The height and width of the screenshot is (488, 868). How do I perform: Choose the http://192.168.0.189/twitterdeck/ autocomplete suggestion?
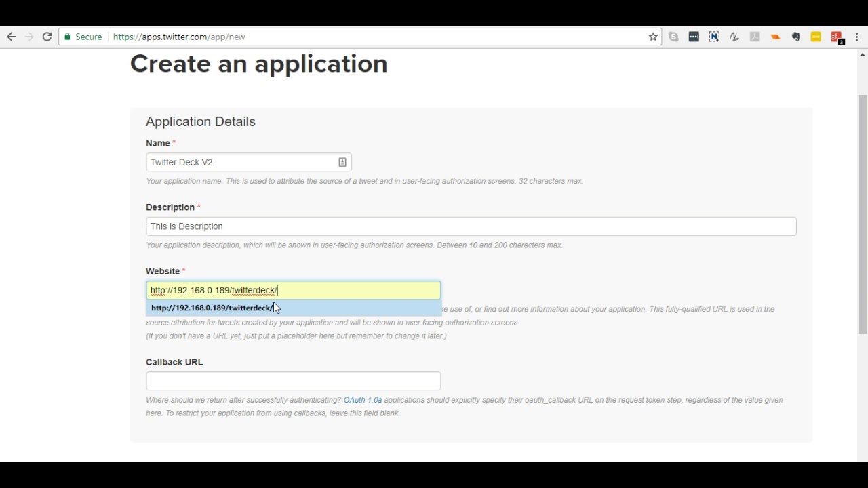click(x=293, y=308)
